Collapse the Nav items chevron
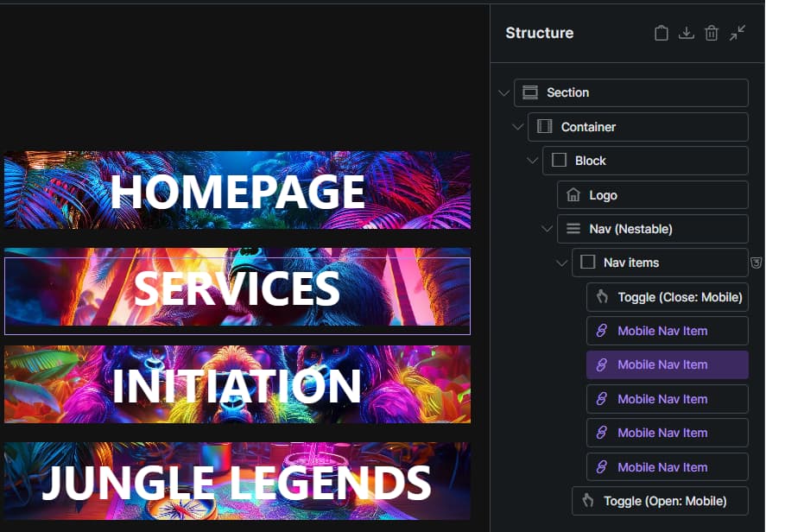This screenshot has height=532, width=785. pyautogui.click(x=561, y=263)
